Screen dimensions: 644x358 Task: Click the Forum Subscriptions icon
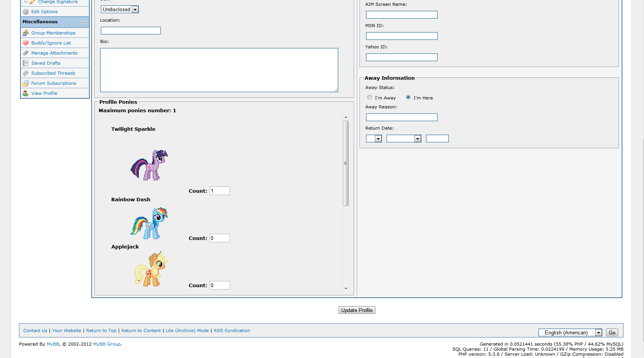26,83
